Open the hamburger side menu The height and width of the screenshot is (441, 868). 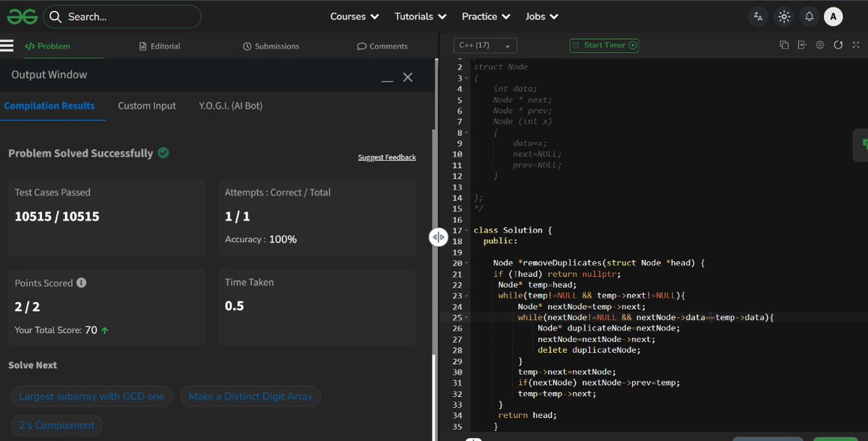(7, 46)
